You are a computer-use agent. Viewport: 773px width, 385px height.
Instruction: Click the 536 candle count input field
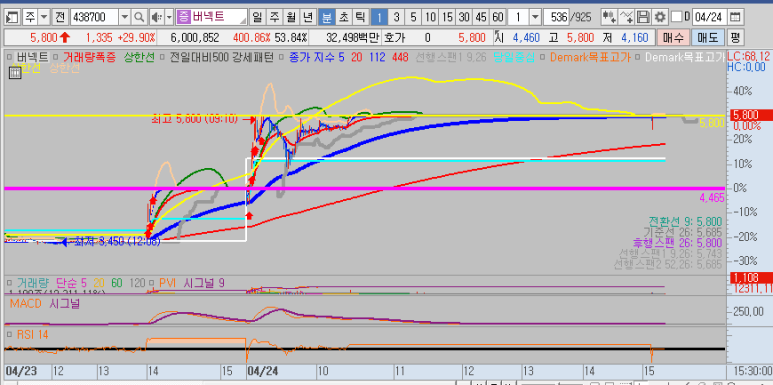coord(556,17)
